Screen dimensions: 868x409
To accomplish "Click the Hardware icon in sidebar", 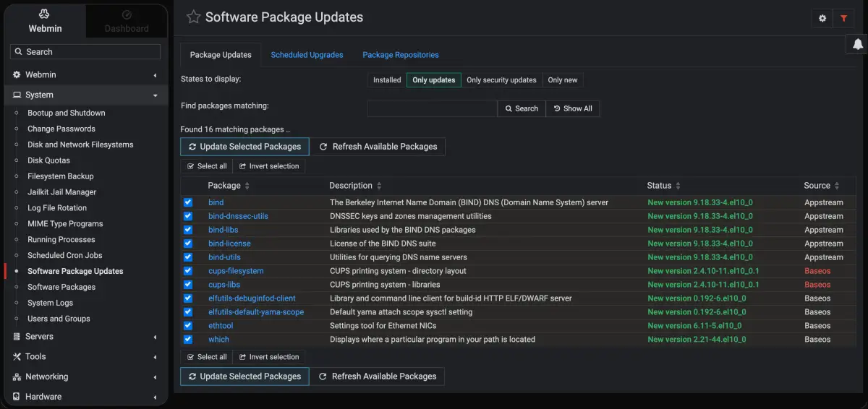I will [17, 397].
